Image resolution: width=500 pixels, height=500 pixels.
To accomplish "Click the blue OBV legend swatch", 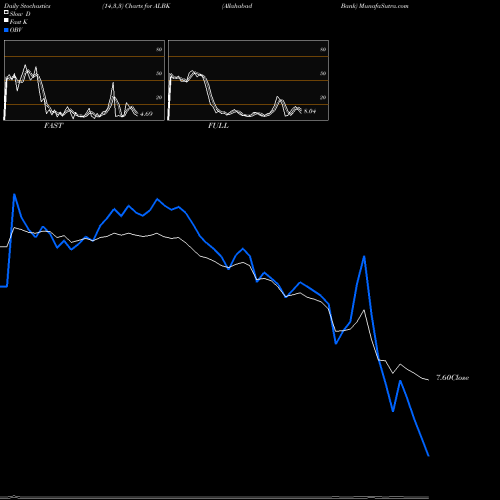I will click(x=6, y=30).
